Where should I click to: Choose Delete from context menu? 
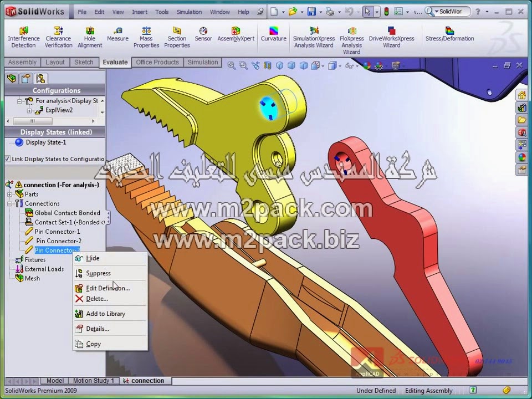click(110, 299)
